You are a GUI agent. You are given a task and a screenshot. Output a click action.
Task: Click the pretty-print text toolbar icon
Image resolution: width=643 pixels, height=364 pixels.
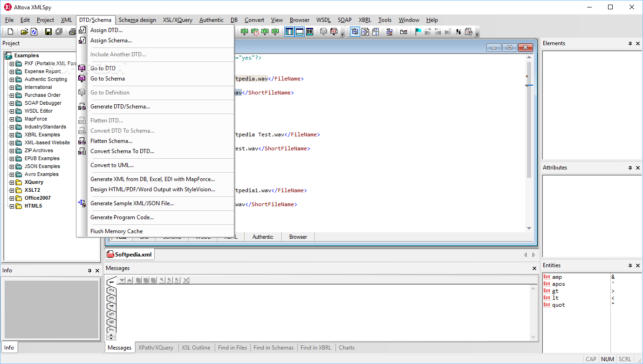pos(365,32)
